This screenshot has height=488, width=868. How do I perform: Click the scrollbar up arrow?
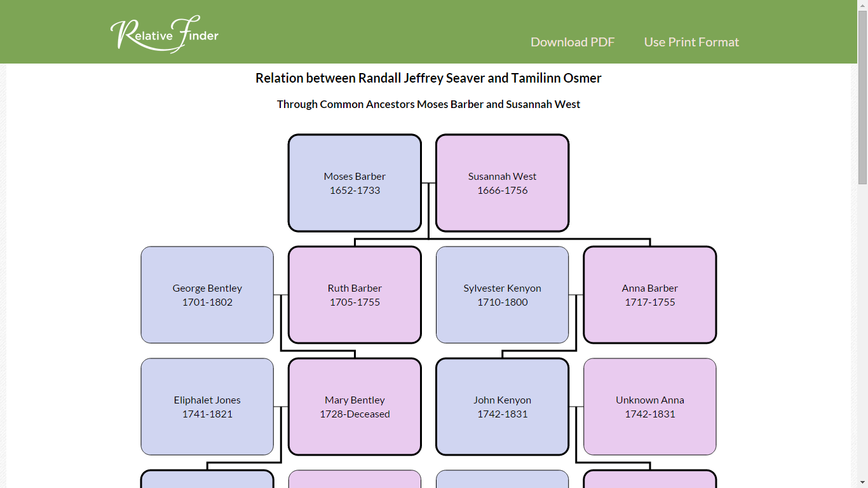[x=863, y=5]
